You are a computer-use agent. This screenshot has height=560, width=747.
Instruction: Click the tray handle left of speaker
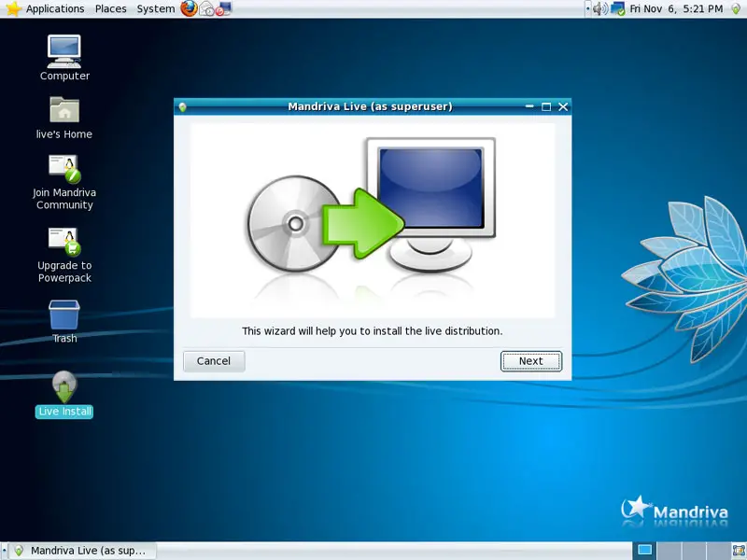pos(588,8)
